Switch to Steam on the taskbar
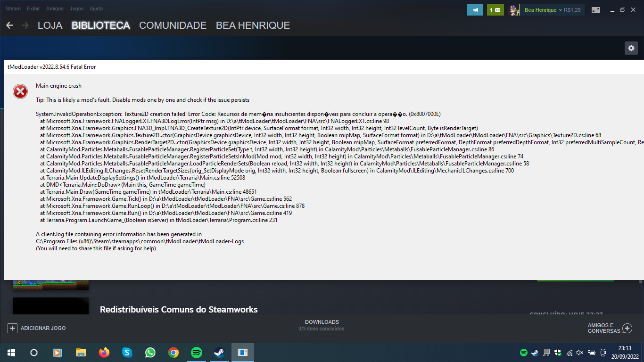This screenshot has width=644, height=362. [x=219, y=353]
